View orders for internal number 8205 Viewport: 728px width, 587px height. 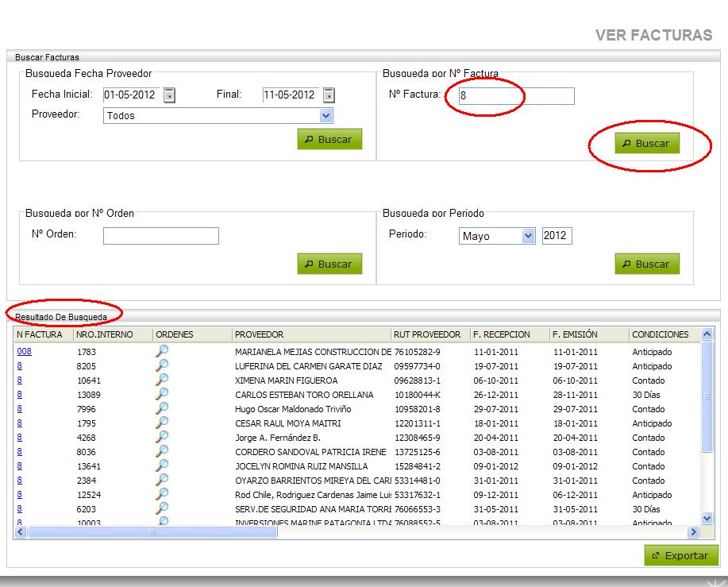coord(162,365)
